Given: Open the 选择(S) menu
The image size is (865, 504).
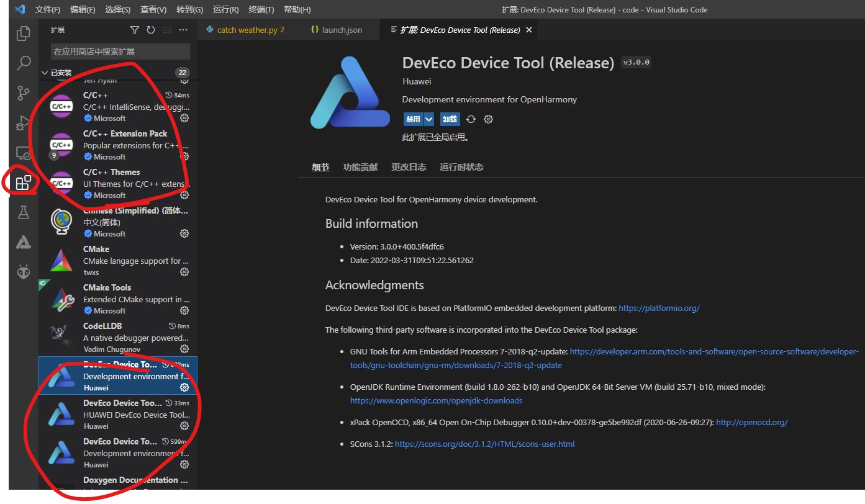Looking at the screenshot, I should coord(118,9).
